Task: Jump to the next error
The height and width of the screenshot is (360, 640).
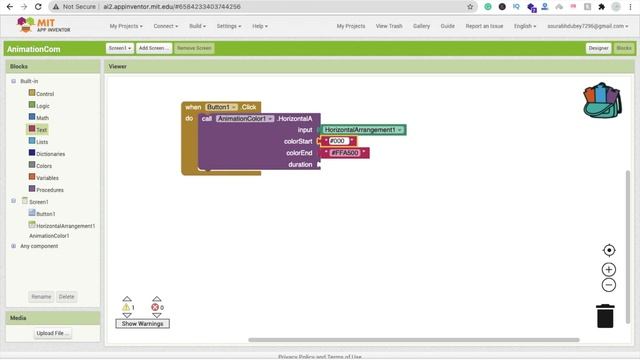Action: [x=157, y=316]
